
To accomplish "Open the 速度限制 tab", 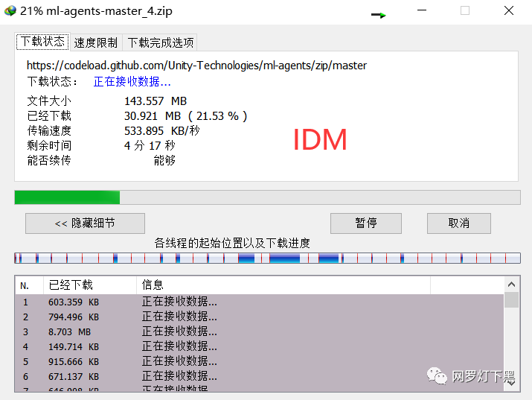I will click(96, 42).
